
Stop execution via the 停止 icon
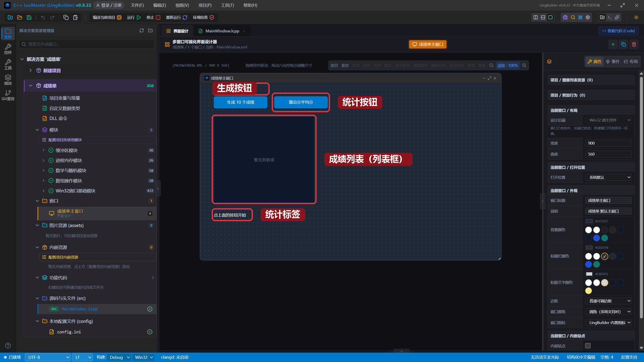pos(158,17)
